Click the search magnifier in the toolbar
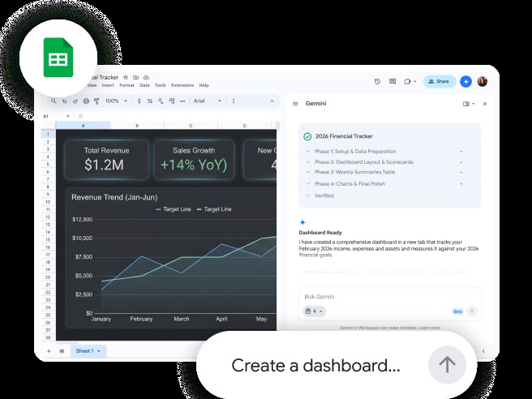The height and width of the screenshot is (399, 532). pos(54,101)
